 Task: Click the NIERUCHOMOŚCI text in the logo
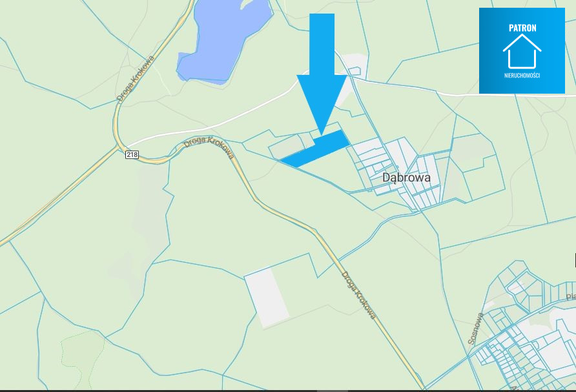(x=522, y=76)
